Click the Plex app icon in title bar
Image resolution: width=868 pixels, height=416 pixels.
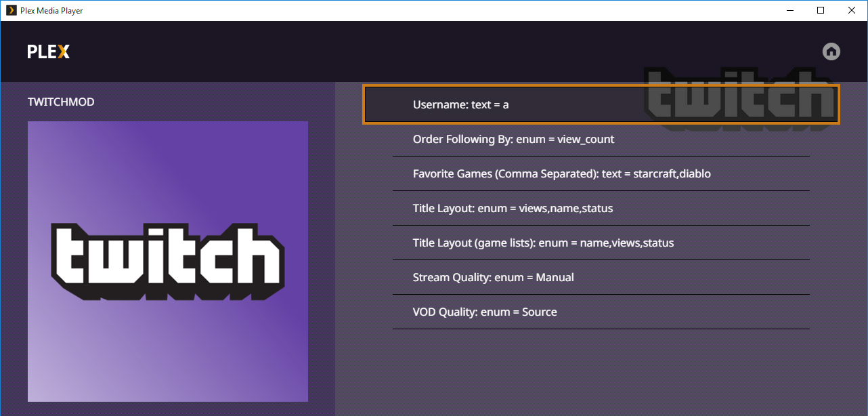[x=10, y=10]
